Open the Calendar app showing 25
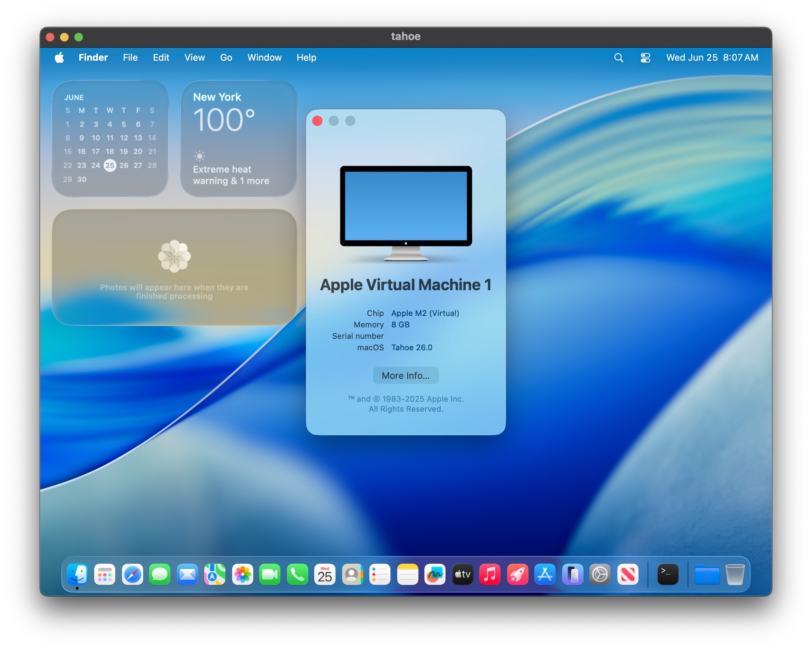The image size is (812, 649). click(325, 574)
